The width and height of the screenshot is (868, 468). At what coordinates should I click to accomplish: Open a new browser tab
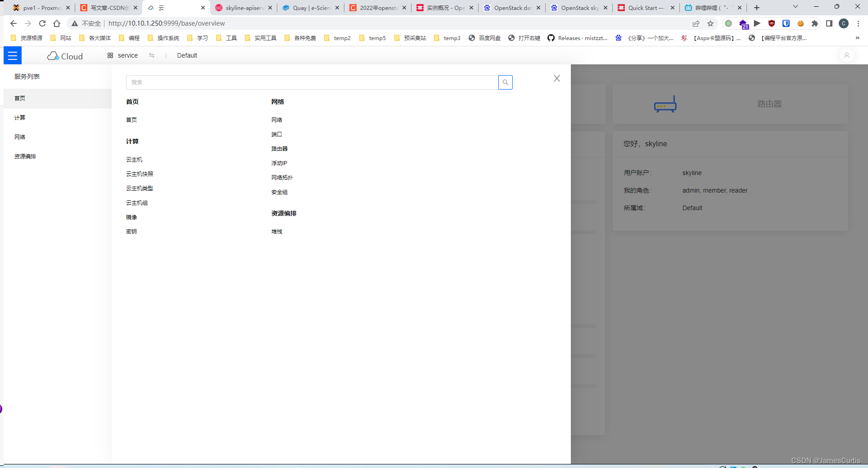point(757,8)
